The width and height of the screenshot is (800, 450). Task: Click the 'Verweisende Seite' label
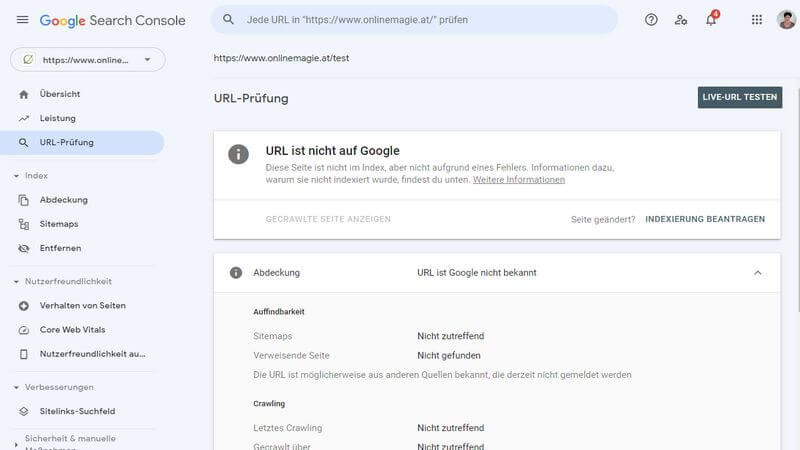291,356
